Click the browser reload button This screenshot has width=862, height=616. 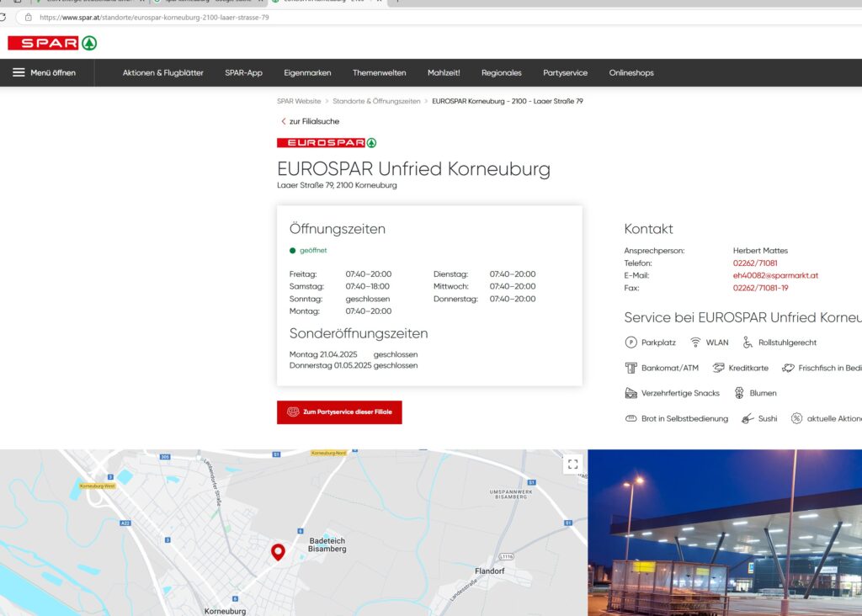pos(3,18)
